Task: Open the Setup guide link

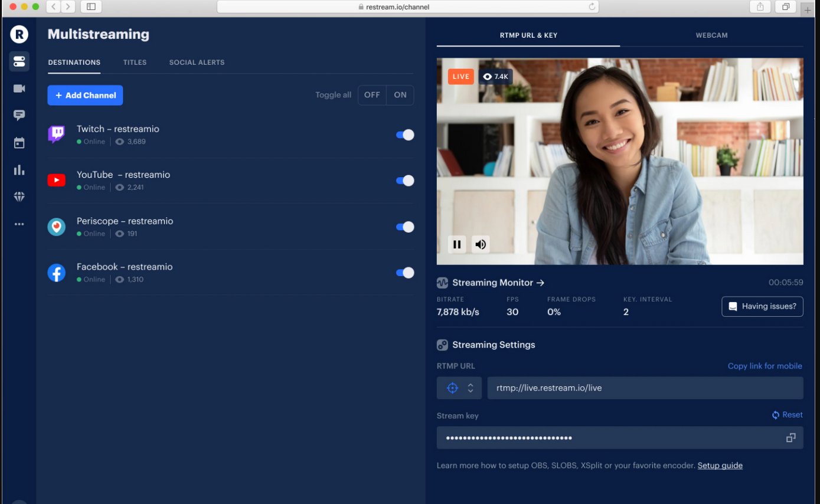Action: (x=720, y=465)
